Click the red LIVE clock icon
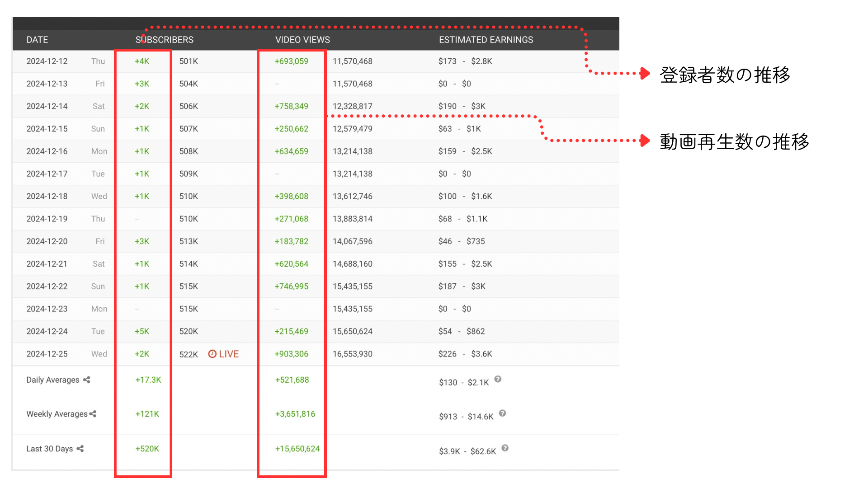This screenshot has height=488, width=868. pos(212,354)
